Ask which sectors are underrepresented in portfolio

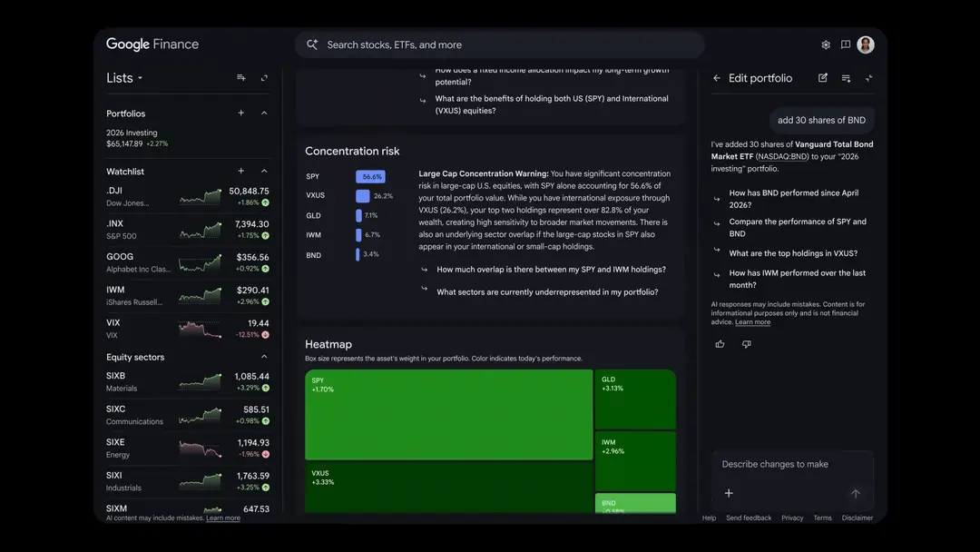(x=547, y=292)
